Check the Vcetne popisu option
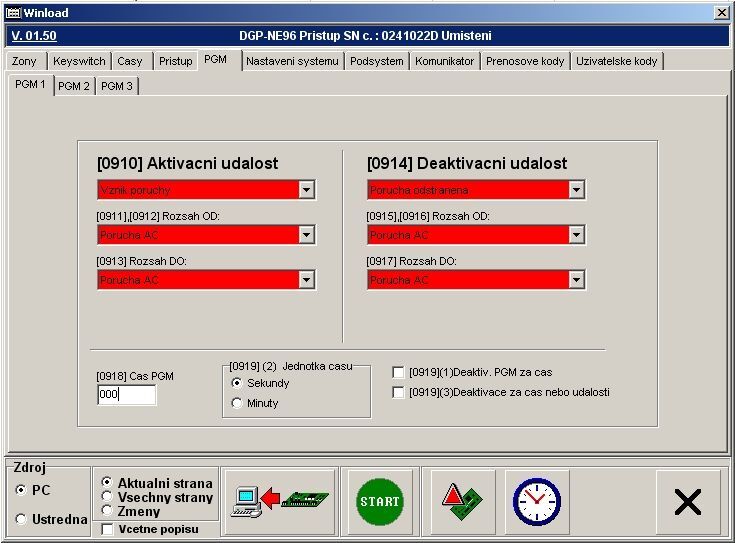 point(108,529)
